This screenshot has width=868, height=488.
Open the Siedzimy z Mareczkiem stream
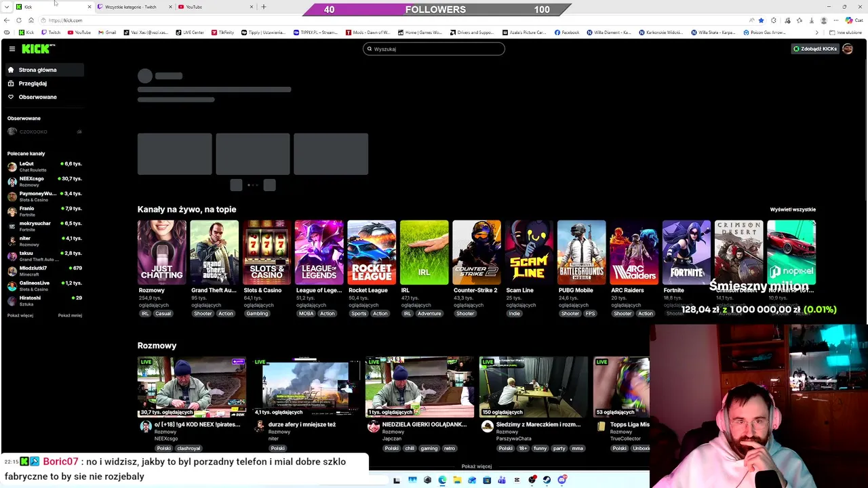pos(534,387)
